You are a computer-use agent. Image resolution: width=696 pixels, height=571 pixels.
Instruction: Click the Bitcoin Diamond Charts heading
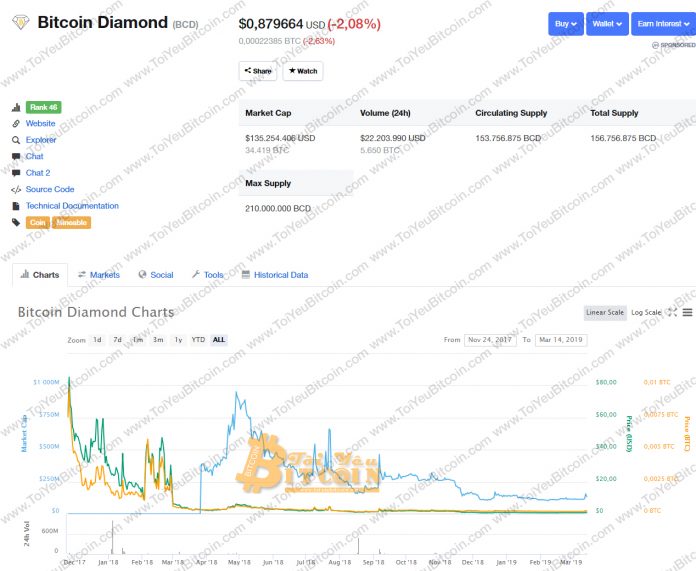96,312
